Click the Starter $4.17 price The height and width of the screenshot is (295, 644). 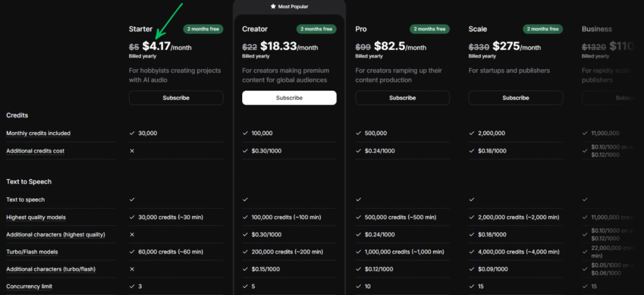[x=156, y=46]
